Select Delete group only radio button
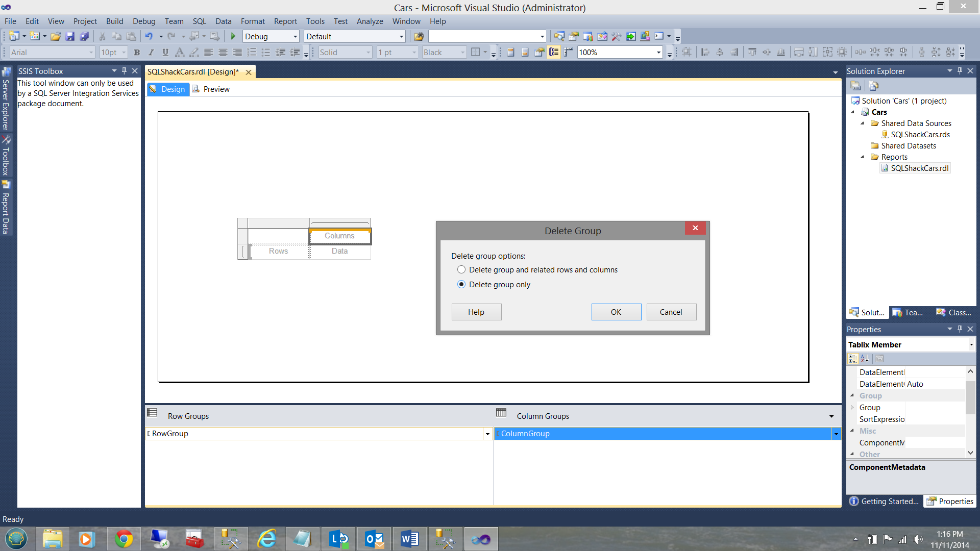 [x=461, y=284]
